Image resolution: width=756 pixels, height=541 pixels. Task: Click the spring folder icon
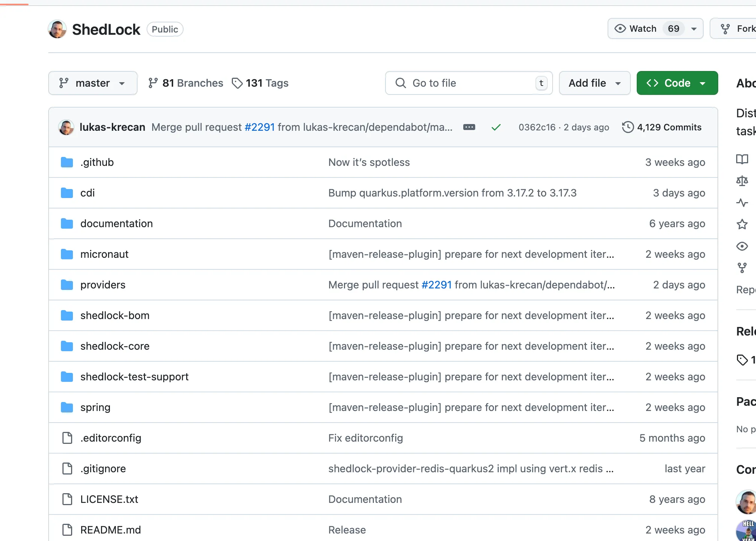coord(67,407)
